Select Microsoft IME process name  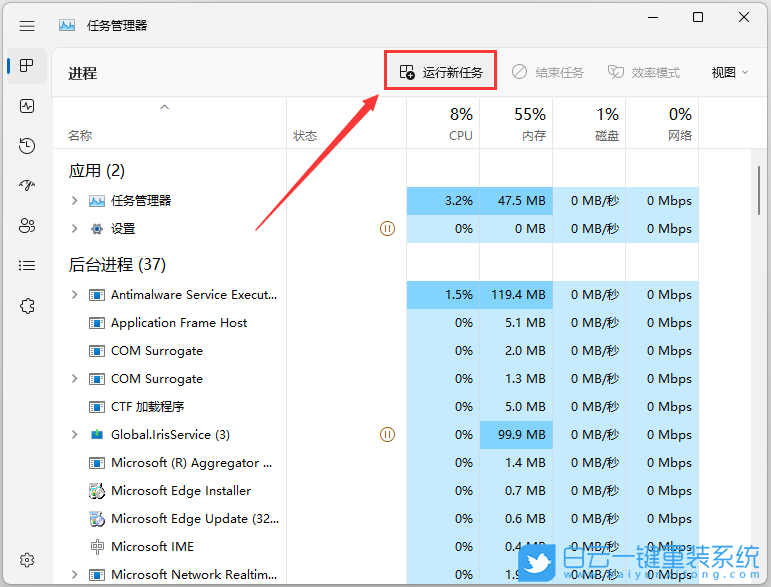point(152,547)
